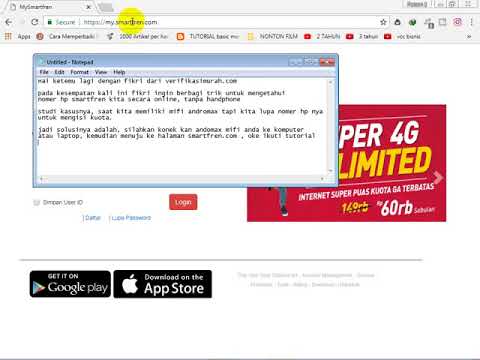Click the Notepad vertical scrollbar up arrow
This screenshot has width=480, height=360.
[x=330, y=82]
